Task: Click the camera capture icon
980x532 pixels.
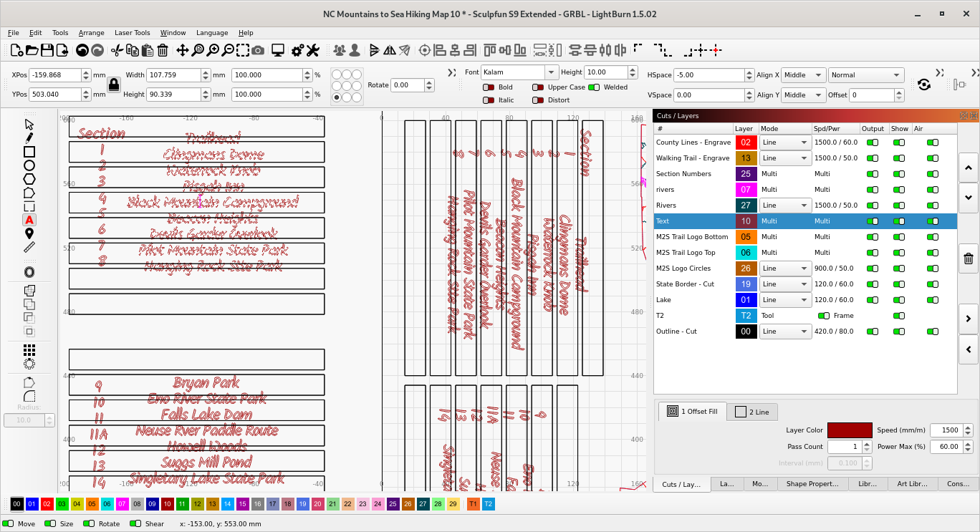Action: pos(258,50)
